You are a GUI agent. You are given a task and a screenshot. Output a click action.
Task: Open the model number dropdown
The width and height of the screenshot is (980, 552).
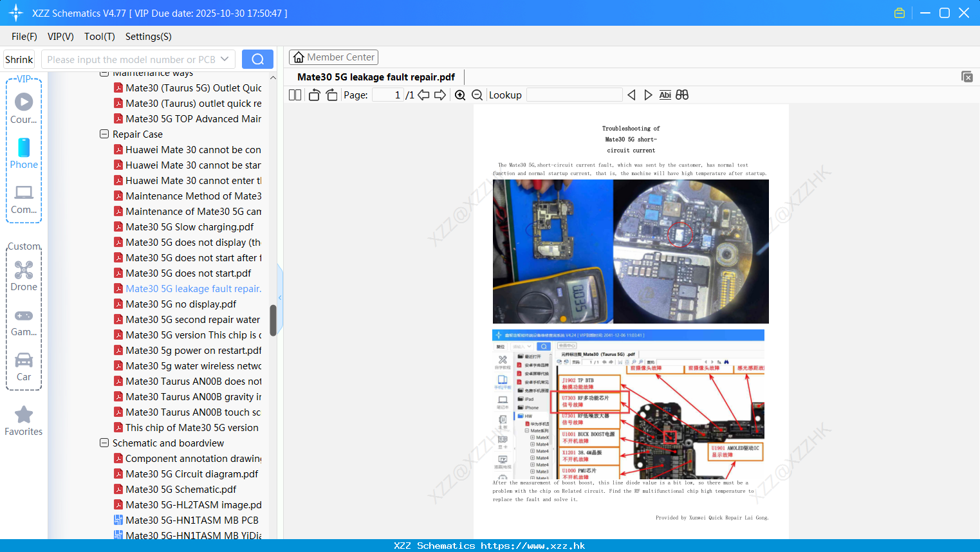point(225,59)
